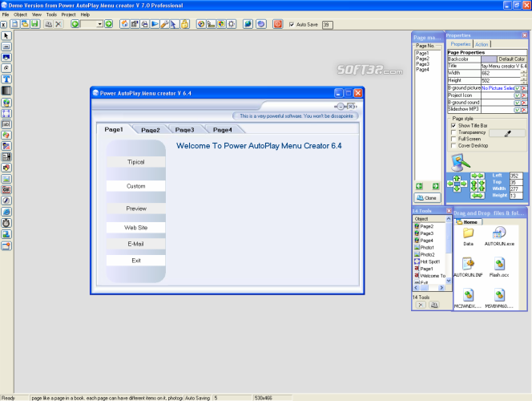The width and height of the screenshot is (532, 401).
Task: Click the Clone button in Page manager
Action: 427,198
